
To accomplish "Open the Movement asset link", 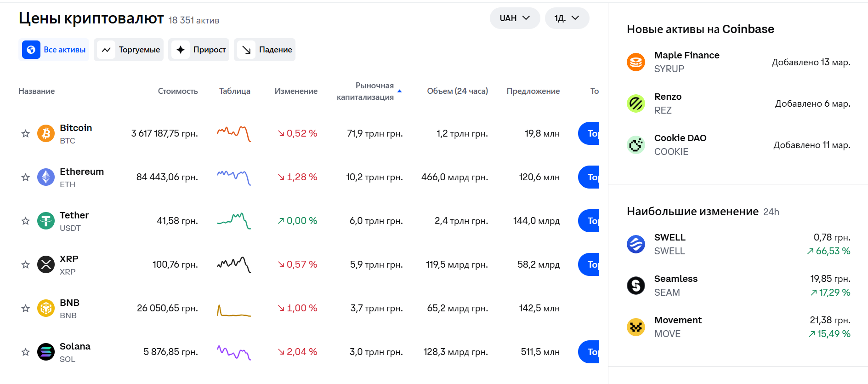I will tap(678, 320).
